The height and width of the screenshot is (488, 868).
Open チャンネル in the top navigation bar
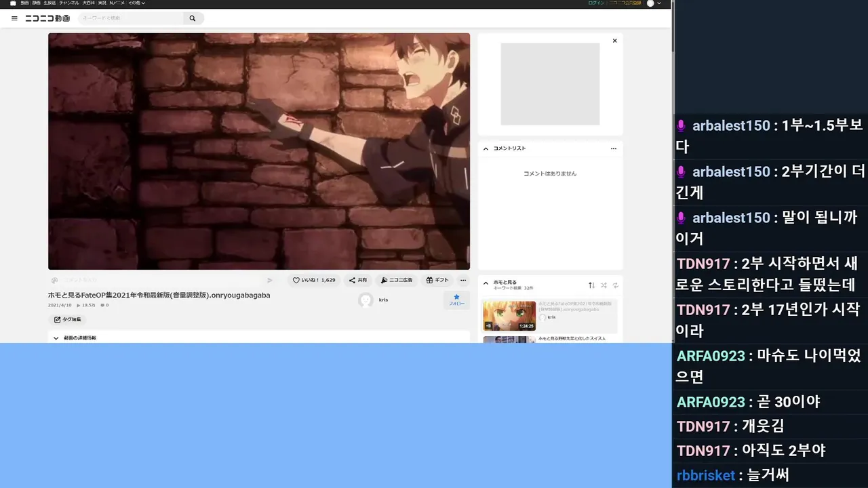(69, 3)
